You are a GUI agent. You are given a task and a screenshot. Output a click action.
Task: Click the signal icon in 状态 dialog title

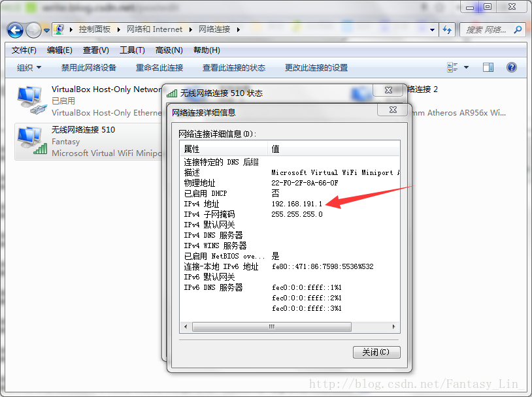point(172,93)
